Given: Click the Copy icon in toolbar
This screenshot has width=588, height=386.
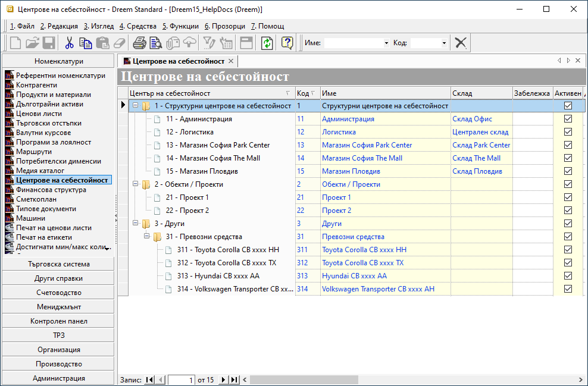Looking at the screenshot, I should tap(86, 43).
